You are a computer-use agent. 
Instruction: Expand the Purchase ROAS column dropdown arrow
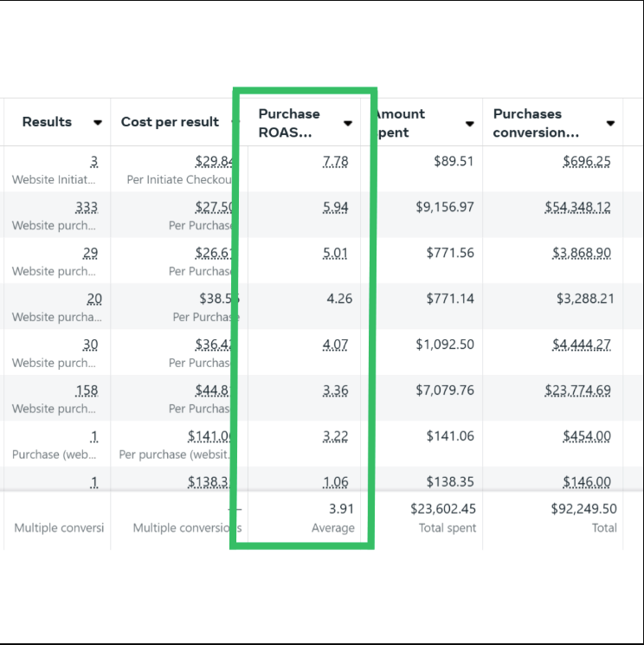(348, 124)
